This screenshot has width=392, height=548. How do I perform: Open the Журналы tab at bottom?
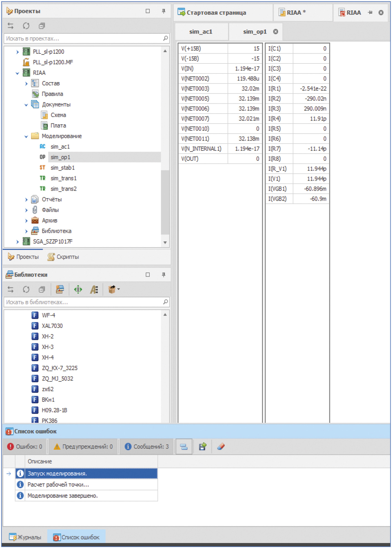[25, 537]
